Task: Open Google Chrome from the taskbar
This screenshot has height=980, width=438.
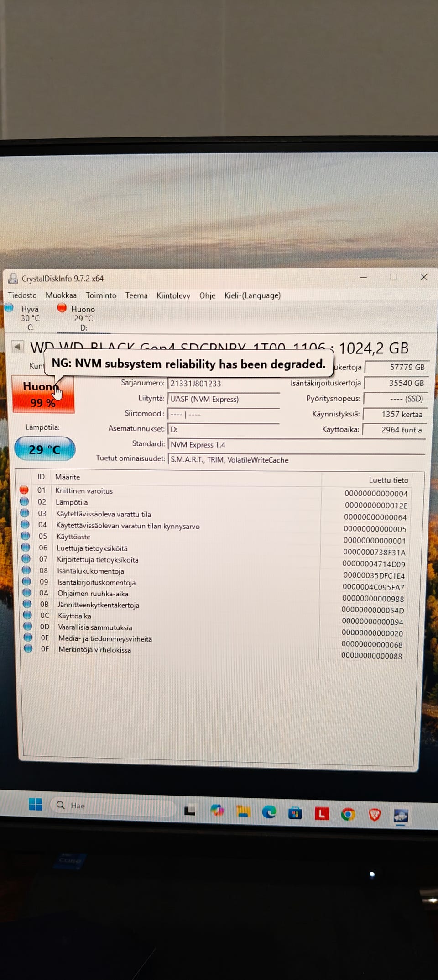Action: [348, 814]
